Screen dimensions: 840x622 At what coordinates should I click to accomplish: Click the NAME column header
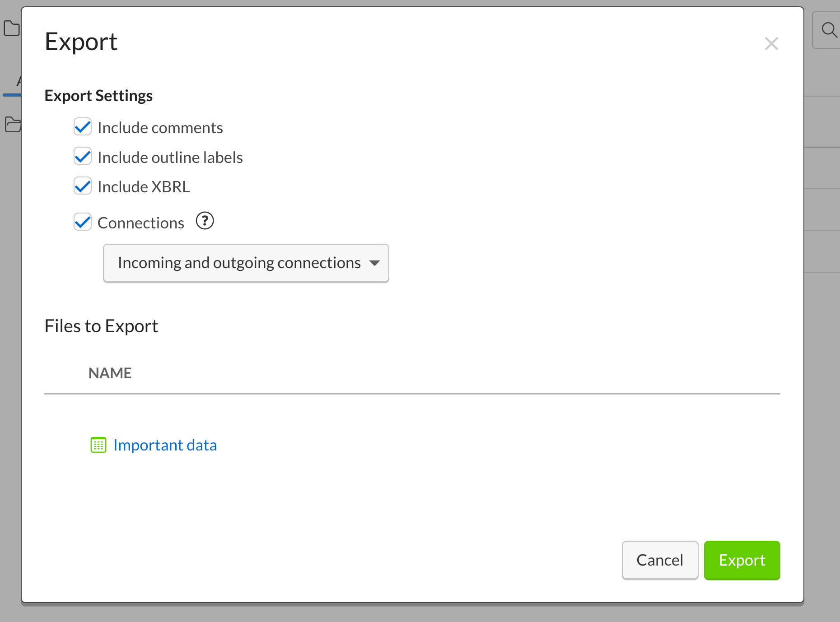[x=110, y=373]
